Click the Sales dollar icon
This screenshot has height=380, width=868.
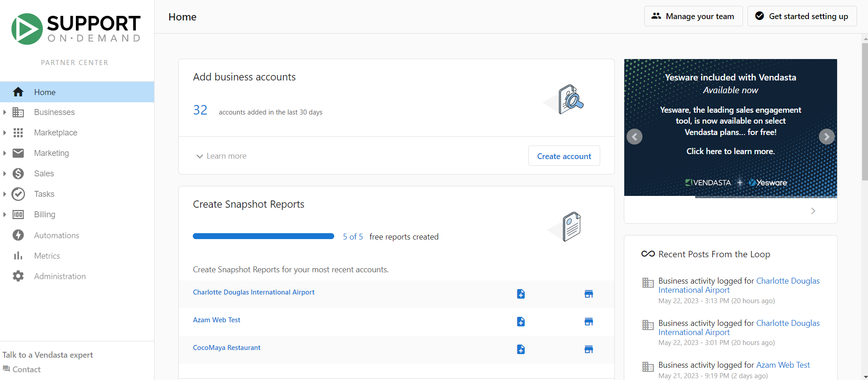18,174
